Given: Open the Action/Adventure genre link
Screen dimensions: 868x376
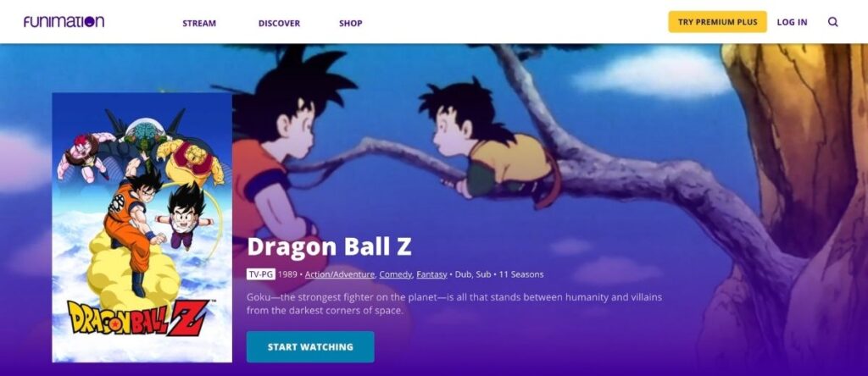Looking at the screenshot, I should (341, 274).
